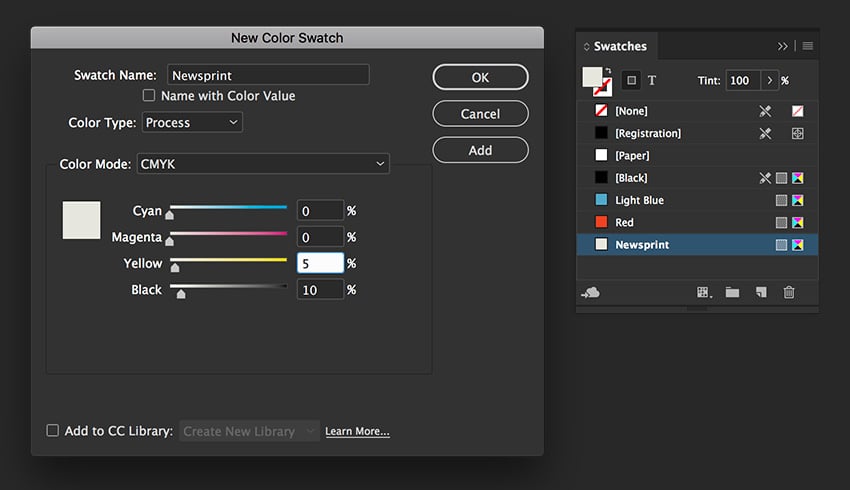Click the fill color proxy in Swatches panel
The height and width of the screenshot is (490, 850).
point(591,76)
